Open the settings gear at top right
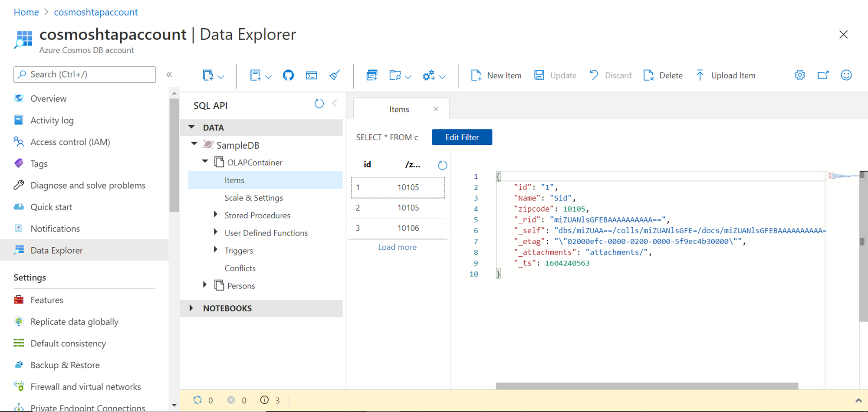 click(799, 75)
